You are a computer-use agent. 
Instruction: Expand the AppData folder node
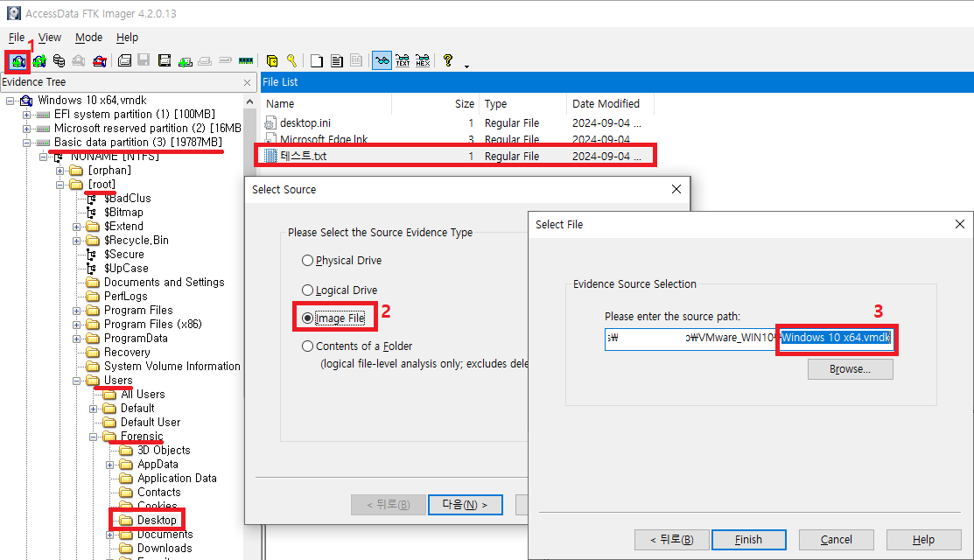click(110, 465)
